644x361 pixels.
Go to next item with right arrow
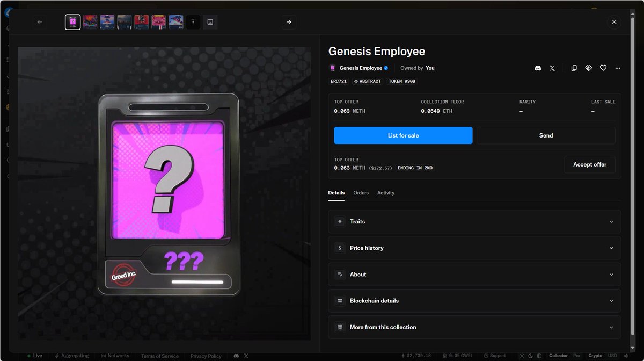[289, 22]
